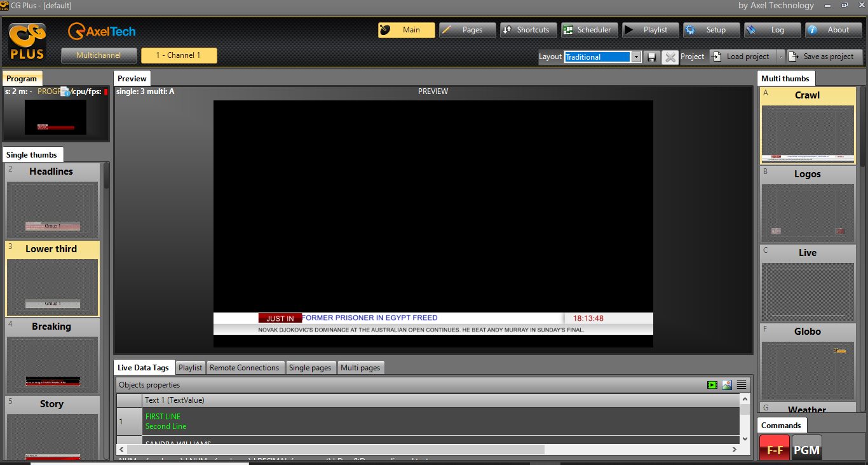Switch to the Remote Connections tab
868x465 pixels.
click(245, 368)
